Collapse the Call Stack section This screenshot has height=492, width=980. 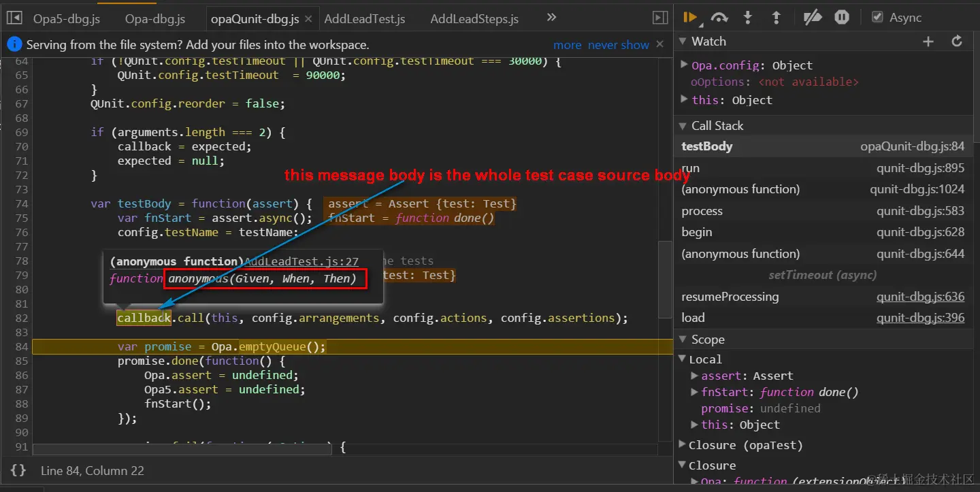point(683,126)
